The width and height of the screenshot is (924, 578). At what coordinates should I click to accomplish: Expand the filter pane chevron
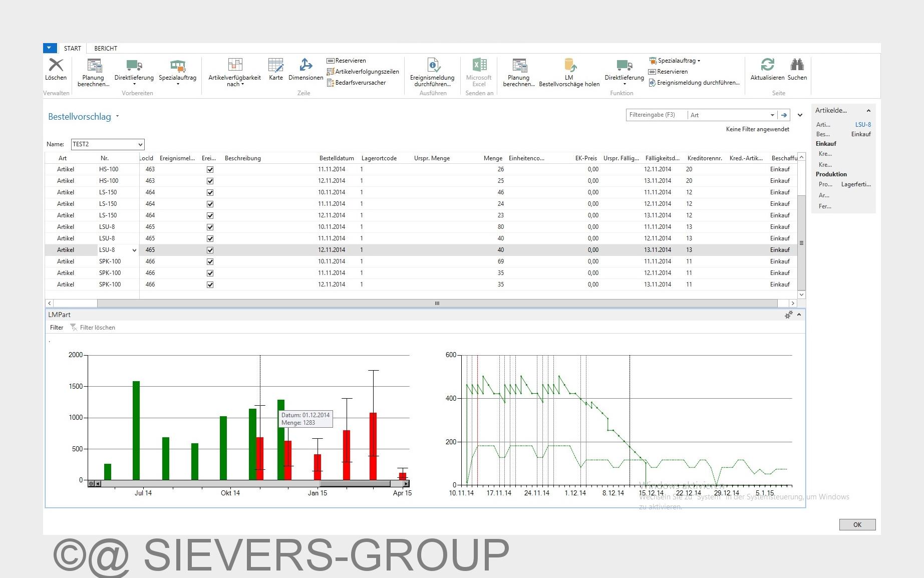tap(800, 115)
